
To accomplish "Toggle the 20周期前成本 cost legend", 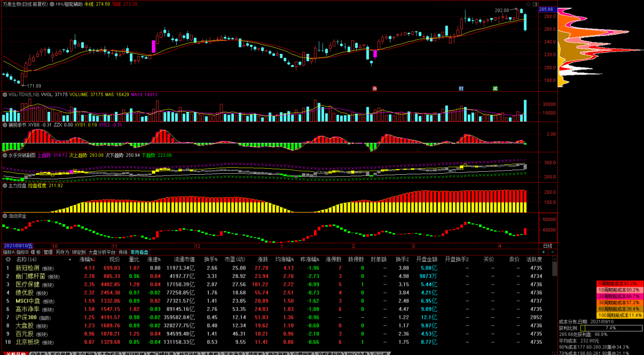I will click(619, 296).
